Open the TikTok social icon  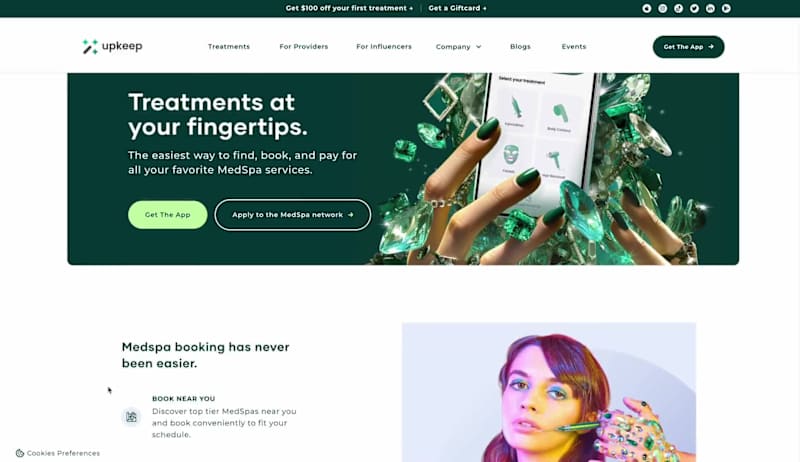tap(678, 8)
